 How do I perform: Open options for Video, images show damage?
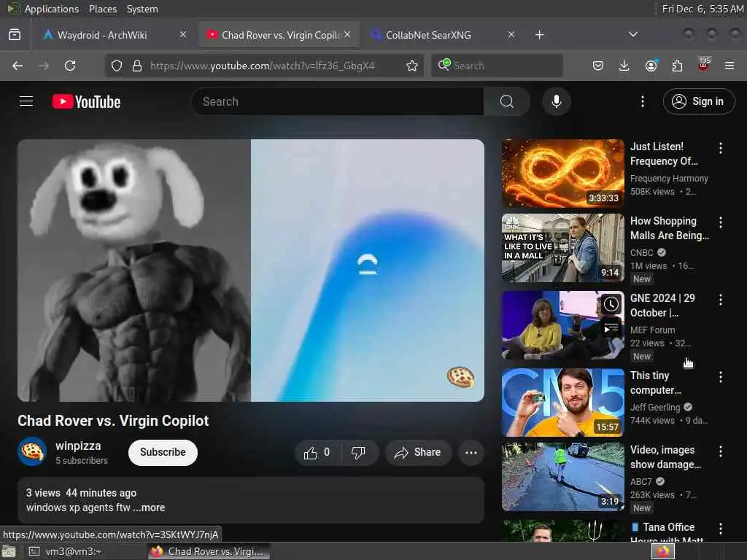pyautogui.click(x=720, y=451)
